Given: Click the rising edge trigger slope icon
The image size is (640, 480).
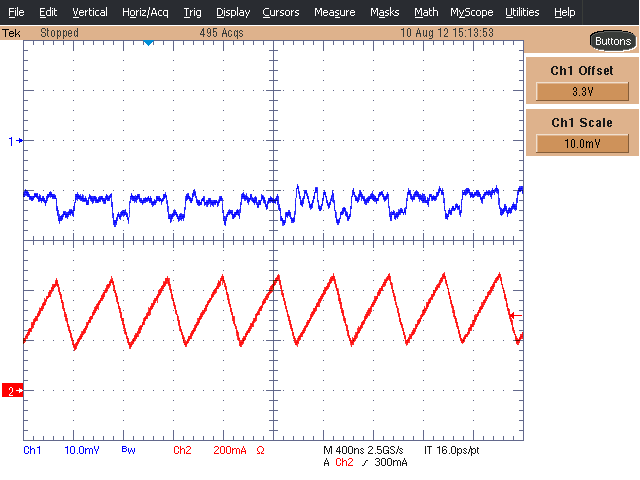Looking at the screenshot, I should (x=364, y=462).
